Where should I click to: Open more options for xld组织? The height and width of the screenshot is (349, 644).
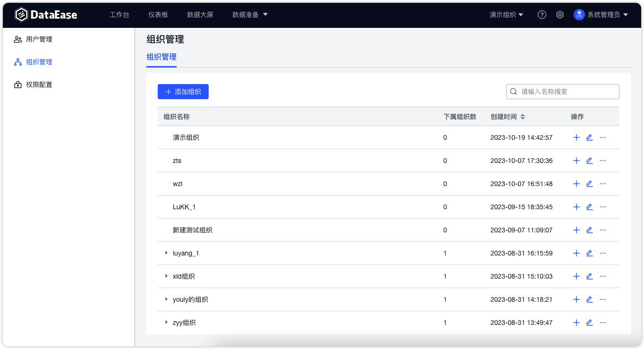coord(603,276)
